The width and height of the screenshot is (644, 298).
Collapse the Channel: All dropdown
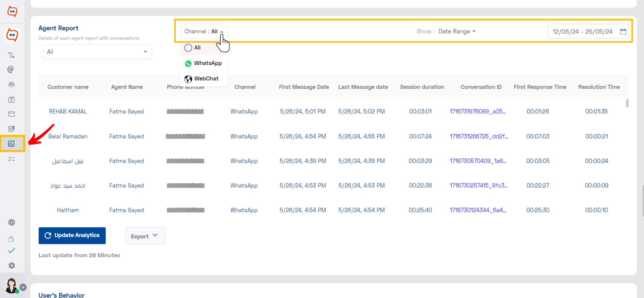pyautogui.click(x=204, y=31)
